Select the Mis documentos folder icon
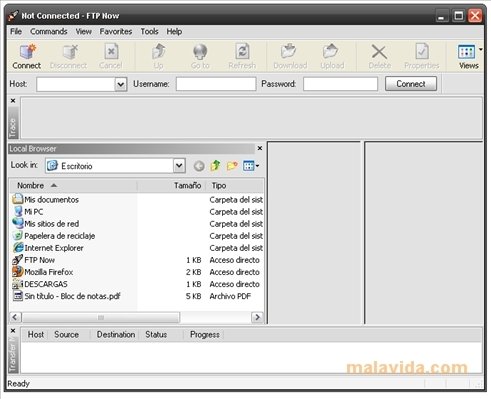The width and height of the screenshot is (491, 399). point(17,199)
